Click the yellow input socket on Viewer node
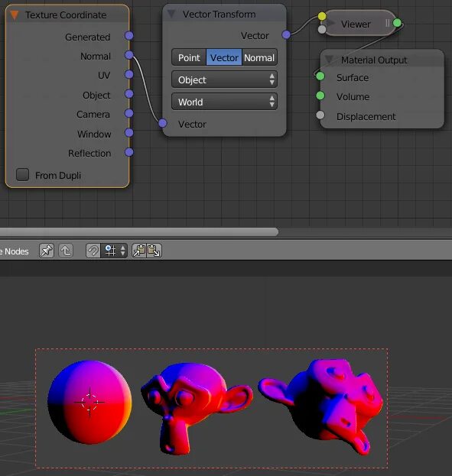Screen dimensions: 452x476 [x=322, y=16]
